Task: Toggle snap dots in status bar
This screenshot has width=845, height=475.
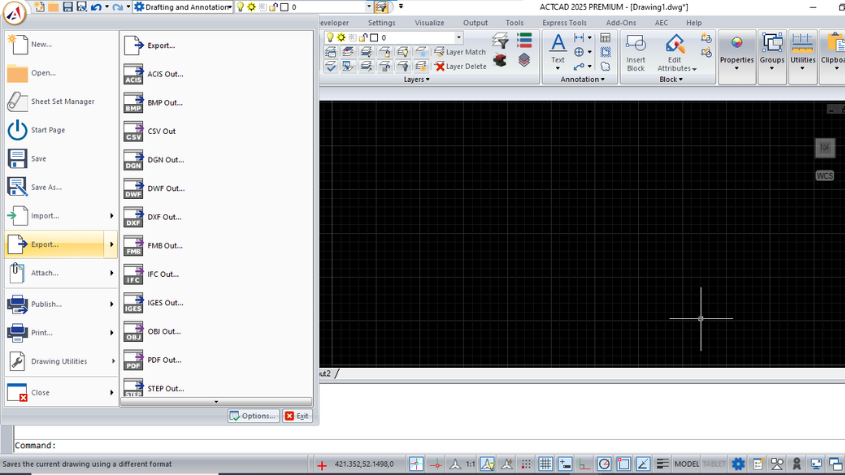Action: tap(526, 464)
